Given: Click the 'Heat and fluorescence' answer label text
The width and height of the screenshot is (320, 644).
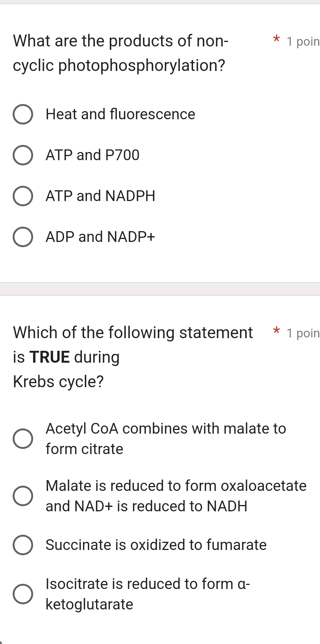Looking at the screenshot, I should pyautogui.click(x=120, y=114).
